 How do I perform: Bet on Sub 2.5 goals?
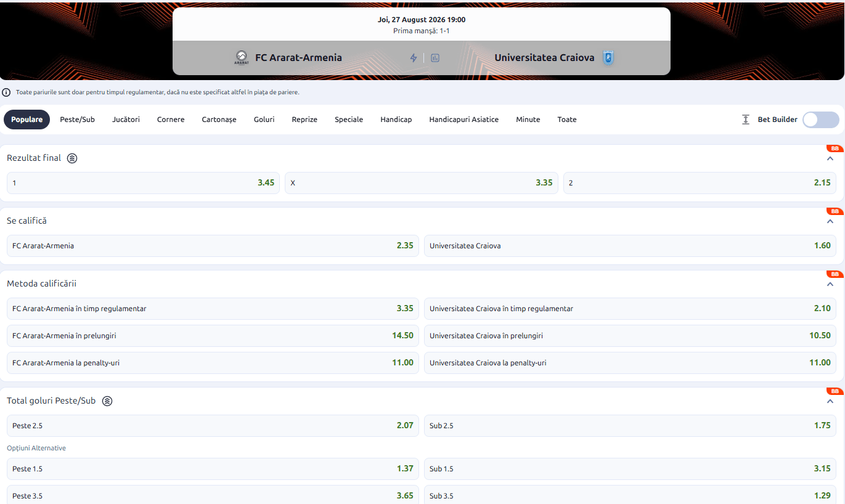click(630, 426)
